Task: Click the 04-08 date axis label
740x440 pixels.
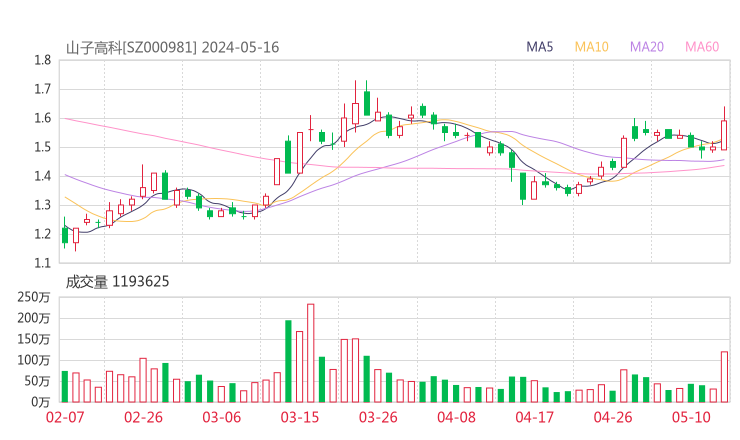Action: 456,417
